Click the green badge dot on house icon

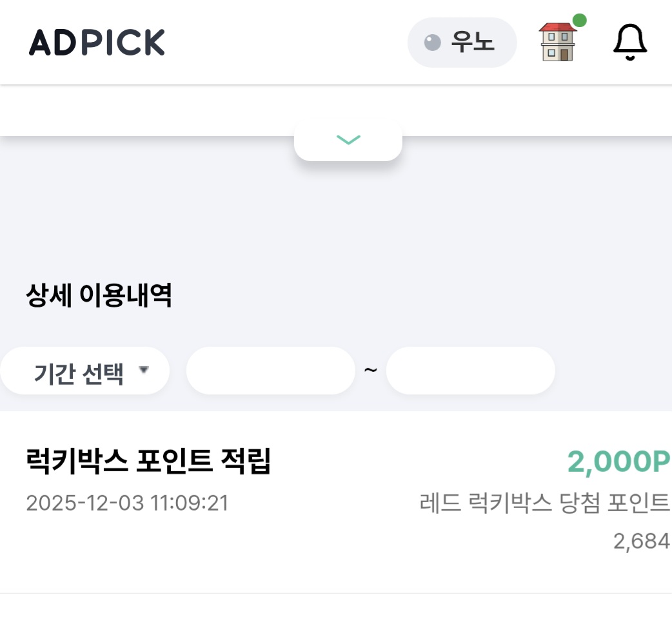coord(579,21)
